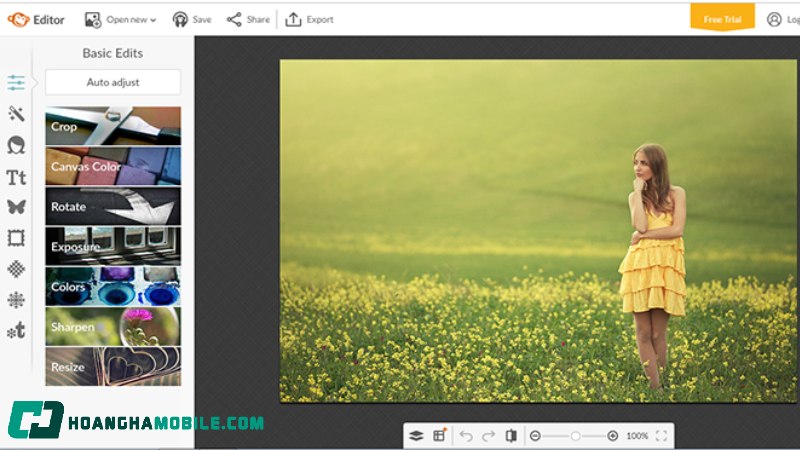The image size is (800, 450).
Task: Select the Basic Edits sliders icon
Action: pos(16,82)
